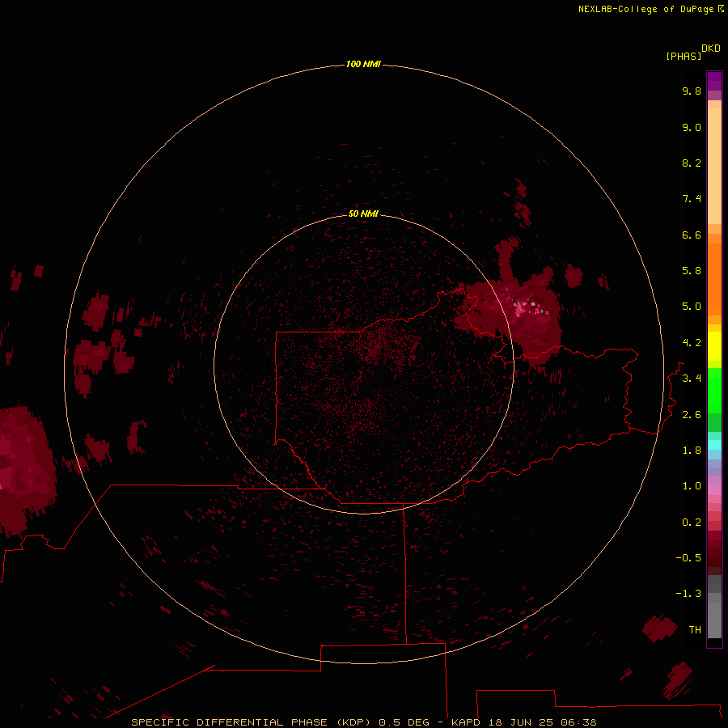
Task: Click the -0.5 value on the color scale
Action: click(x=688, y=558)
